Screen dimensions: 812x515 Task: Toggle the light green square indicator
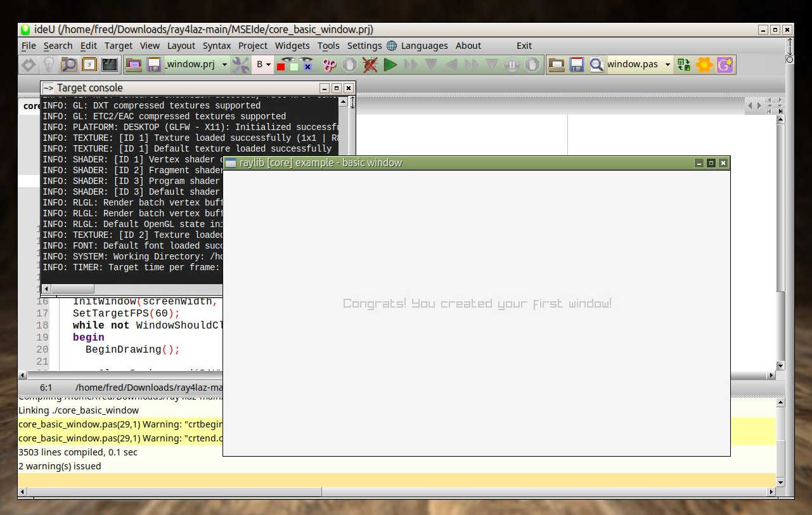click(294, 66)
